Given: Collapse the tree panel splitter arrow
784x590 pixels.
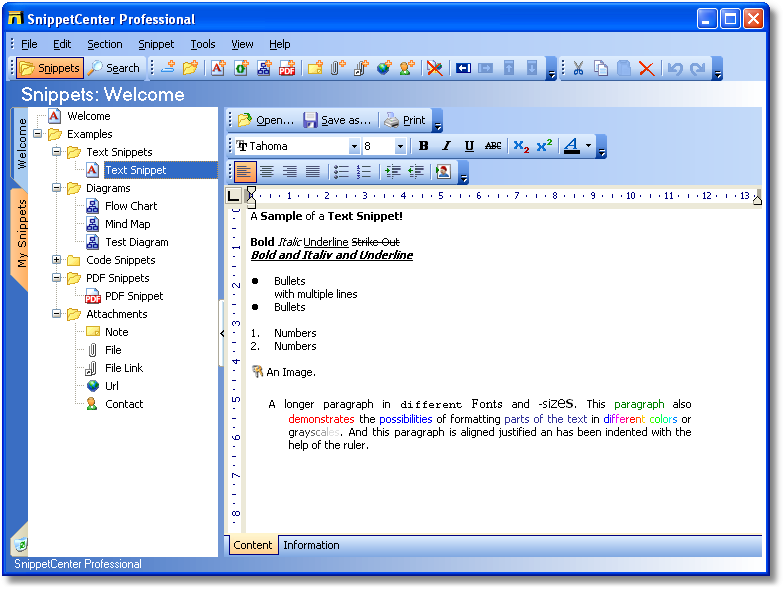Looking at the screenshot, I should point(222,333).
